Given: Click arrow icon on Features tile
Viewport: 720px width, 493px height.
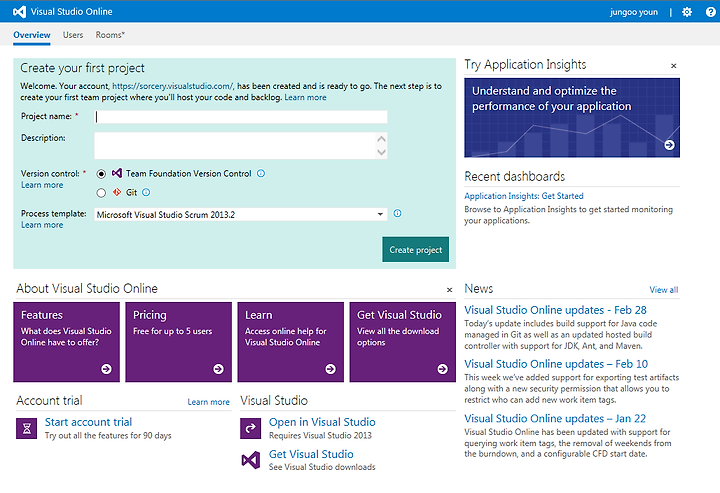Looking at the screenshot, I should pyautogui.click(x=106, y=369).
